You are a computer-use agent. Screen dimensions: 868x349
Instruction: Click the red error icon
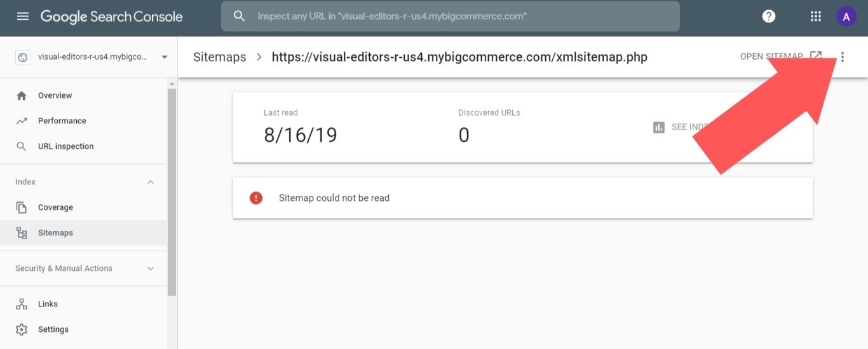tap(255, 198)
